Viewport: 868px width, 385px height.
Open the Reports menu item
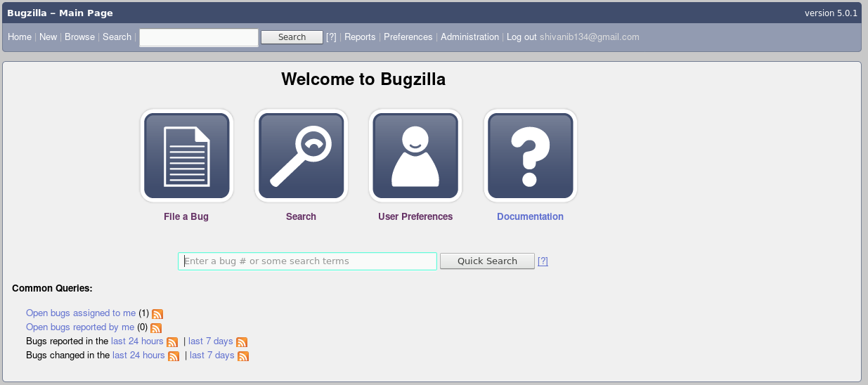coord(360,37)
